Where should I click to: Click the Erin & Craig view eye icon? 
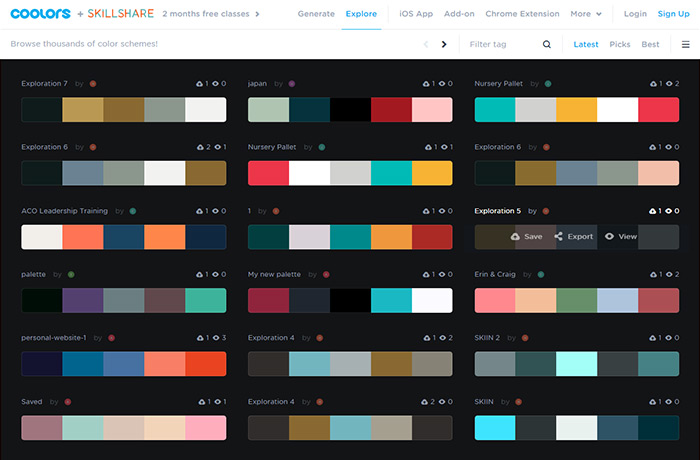coord(669,274)
